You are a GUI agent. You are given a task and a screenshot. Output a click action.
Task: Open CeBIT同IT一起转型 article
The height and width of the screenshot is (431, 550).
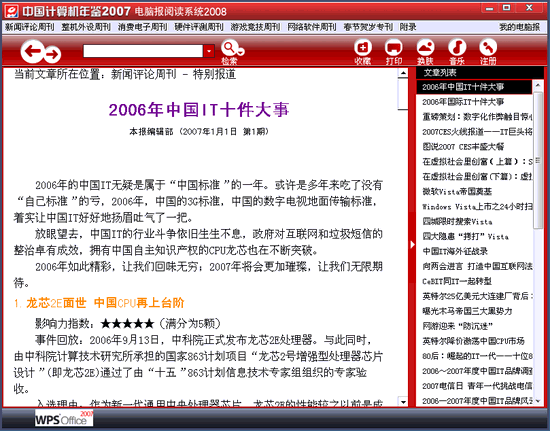click(x=457, y=281)
